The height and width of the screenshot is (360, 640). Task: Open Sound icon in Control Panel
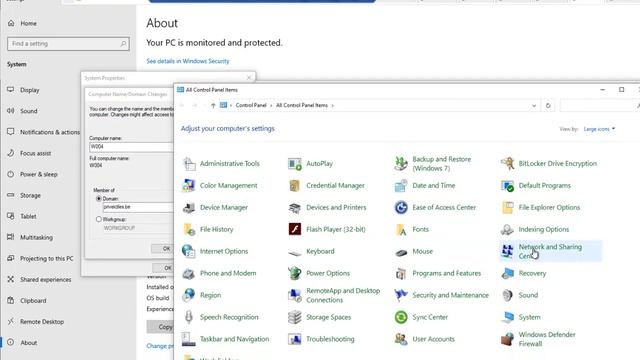click(x=507, y=296)
